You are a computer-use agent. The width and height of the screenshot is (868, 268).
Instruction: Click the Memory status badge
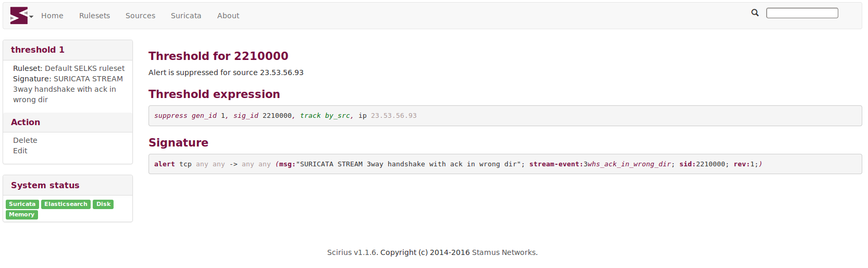22,215
